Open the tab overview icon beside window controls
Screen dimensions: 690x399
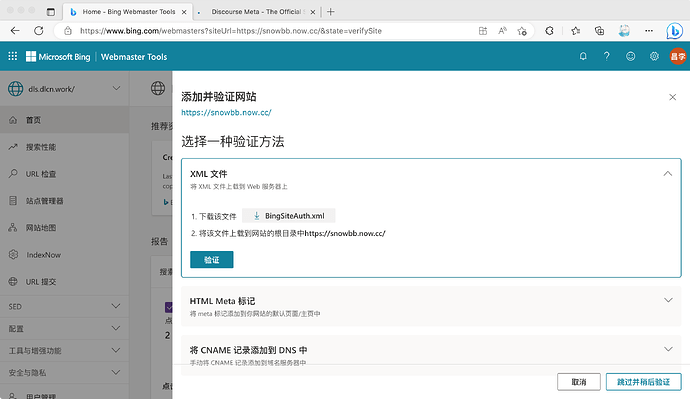click(x=51, y=12)
